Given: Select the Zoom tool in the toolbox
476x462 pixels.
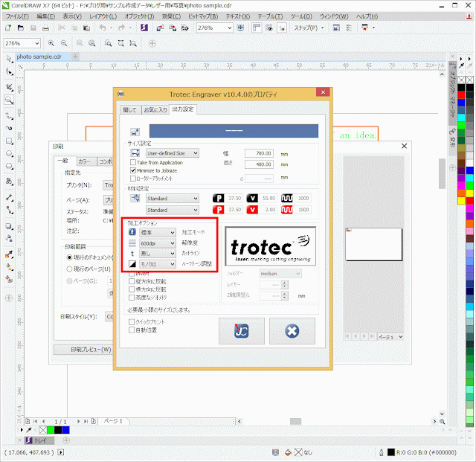Looking at the screenshot, I should coord(10,100).
